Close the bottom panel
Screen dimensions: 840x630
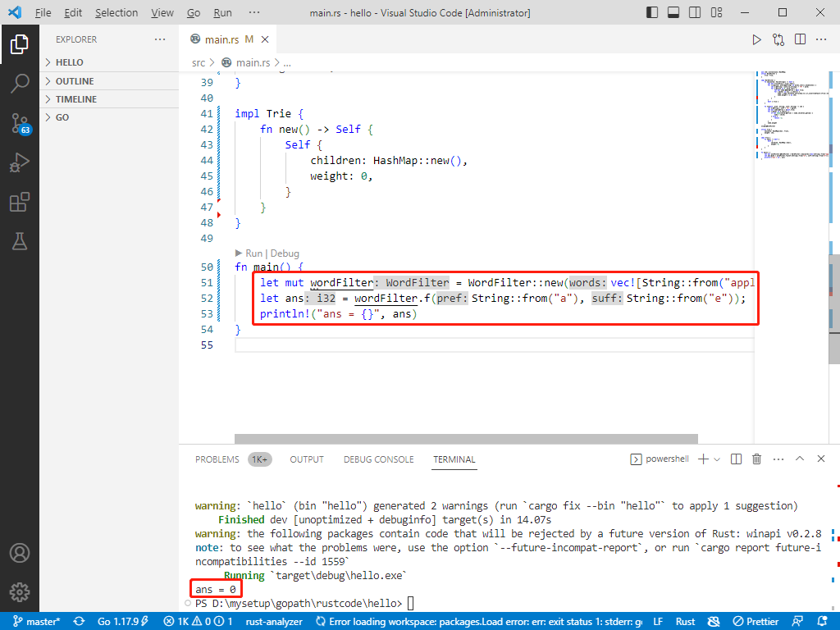coord(820,459)
